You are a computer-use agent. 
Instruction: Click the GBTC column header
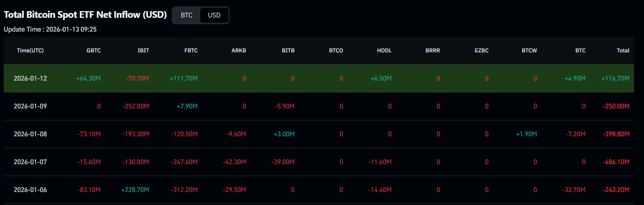point(93,51)
